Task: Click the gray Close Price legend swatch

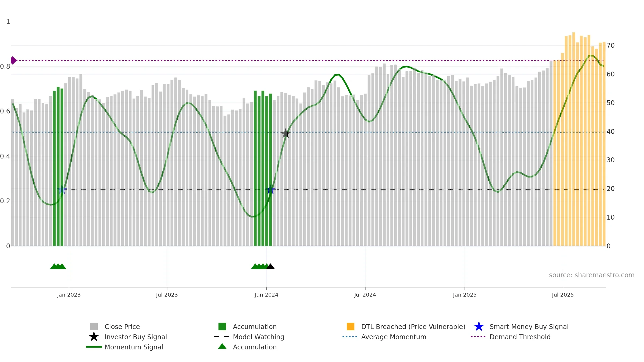Action: (x=94, y=326)
